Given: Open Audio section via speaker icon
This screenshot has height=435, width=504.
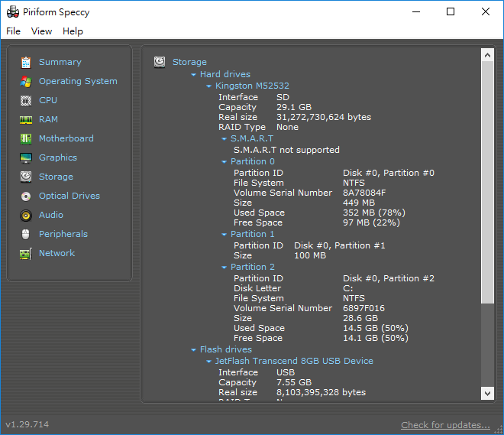Looking at the screenshot, I should [26, 215].
